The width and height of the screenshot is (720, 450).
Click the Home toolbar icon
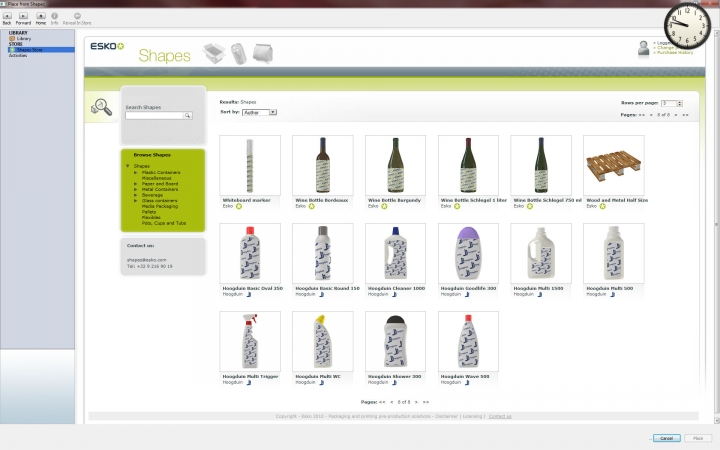coord(40,16)
